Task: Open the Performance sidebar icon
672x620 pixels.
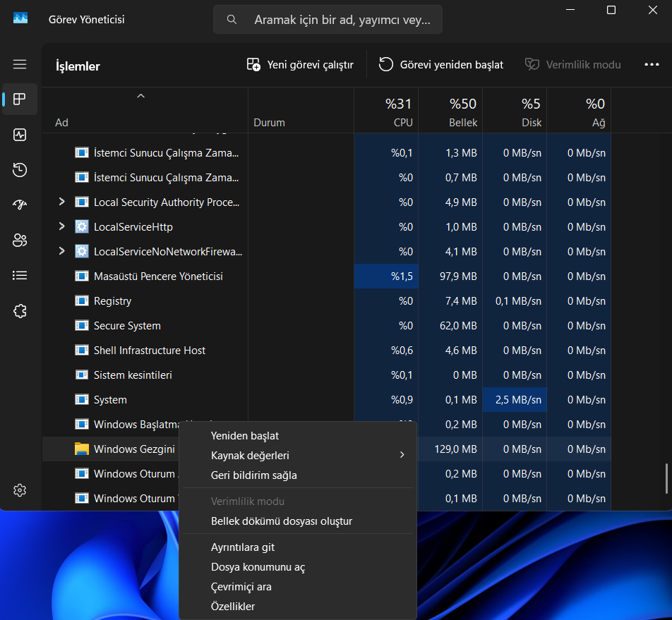Action: click(20, 135)
